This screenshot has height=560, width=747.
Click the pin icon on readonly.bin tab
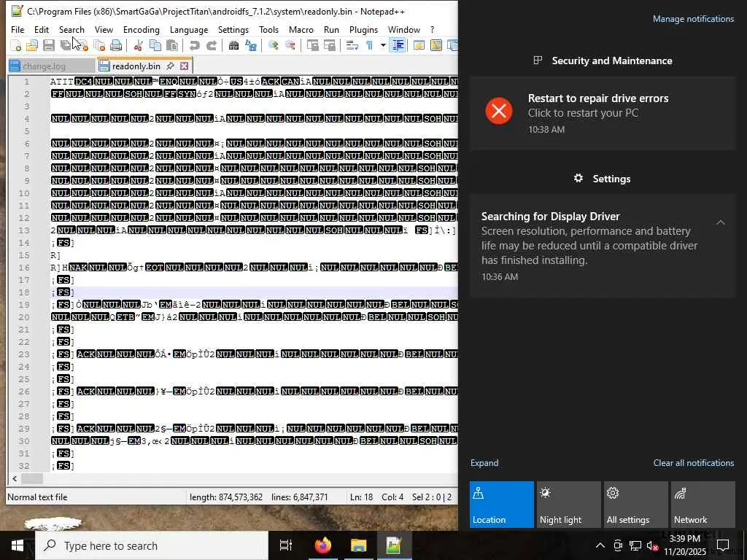click(x=170, y=66)
